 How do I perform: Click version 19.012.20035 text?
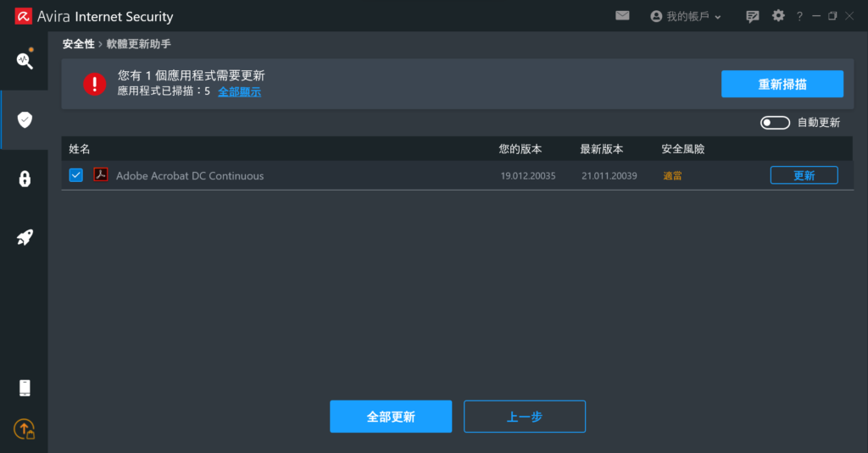tap(528, 176)
